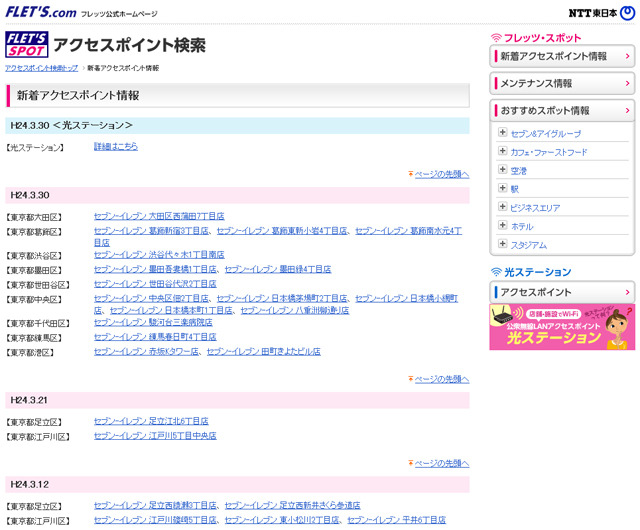Open セブン-イレブン 足立西綾瀬3丁目店 link
640x530 pixels.
(x=155, y=506)
